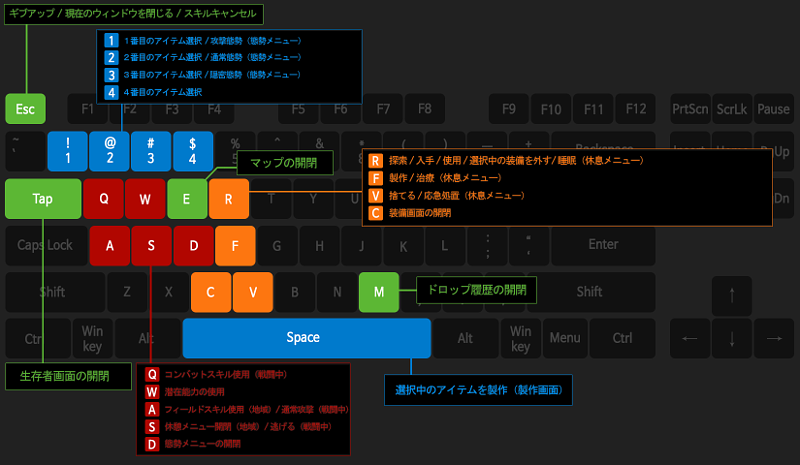The width and height of the screenshot is (800, 465).
Task: Select the orange V key on the keyboard
Action: point(253,291)
